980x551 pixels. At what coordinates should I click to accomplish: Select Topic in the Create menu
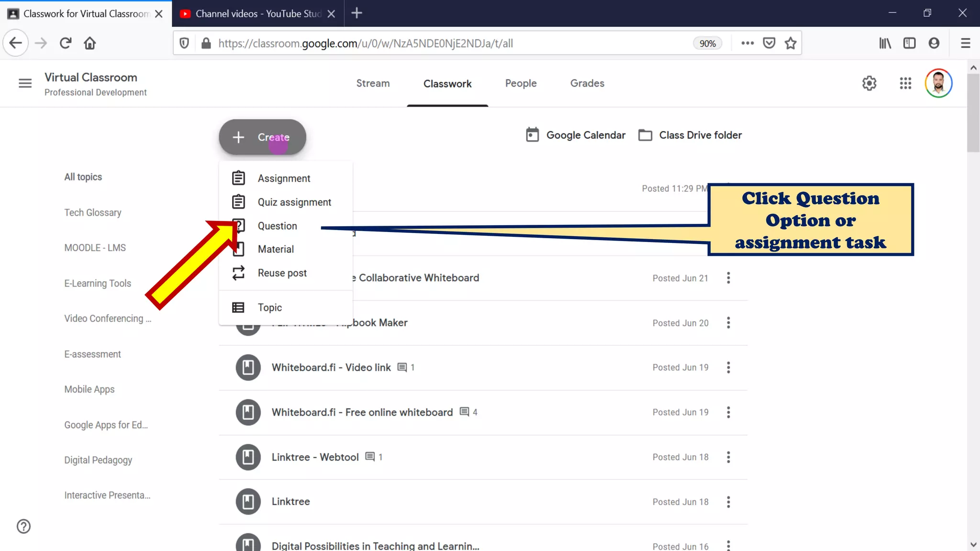(285, 308)
